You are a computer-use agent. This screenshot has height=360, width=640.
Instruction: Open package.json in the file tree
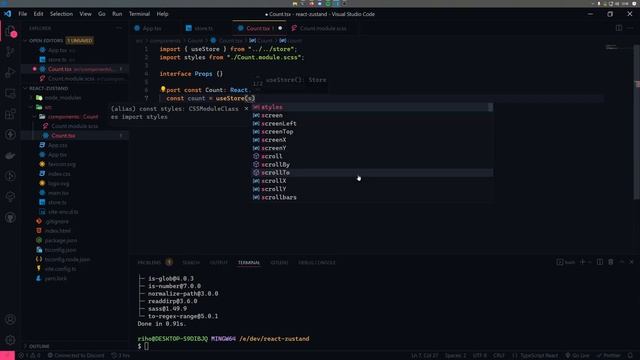(60, 240)
